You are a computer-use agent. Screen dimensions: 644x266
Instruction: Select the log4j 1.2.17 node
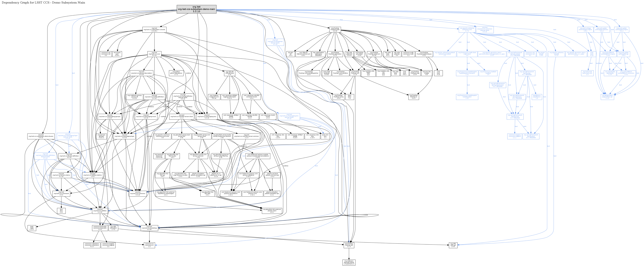coord(32,228)
